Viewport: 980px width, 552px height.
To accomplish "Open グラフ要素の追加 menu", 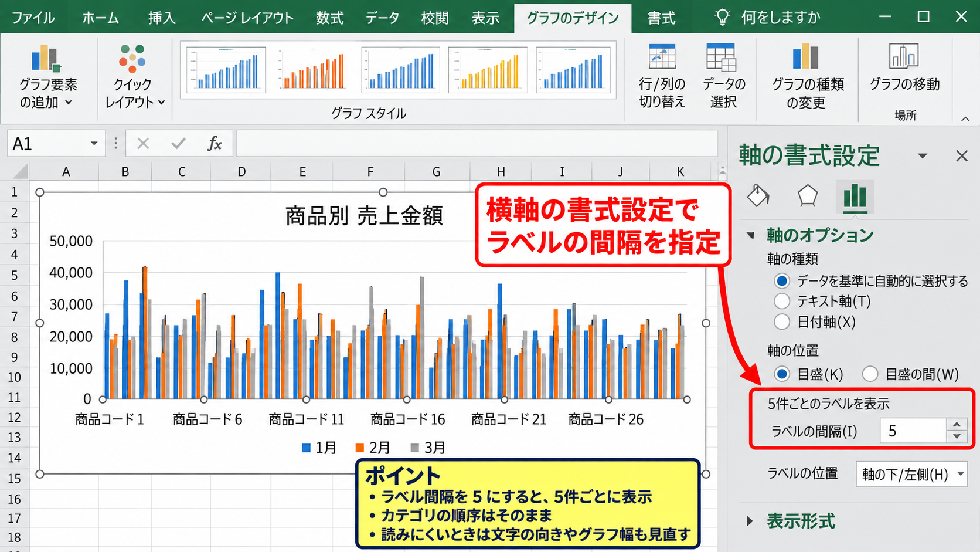I will point(47,77).
